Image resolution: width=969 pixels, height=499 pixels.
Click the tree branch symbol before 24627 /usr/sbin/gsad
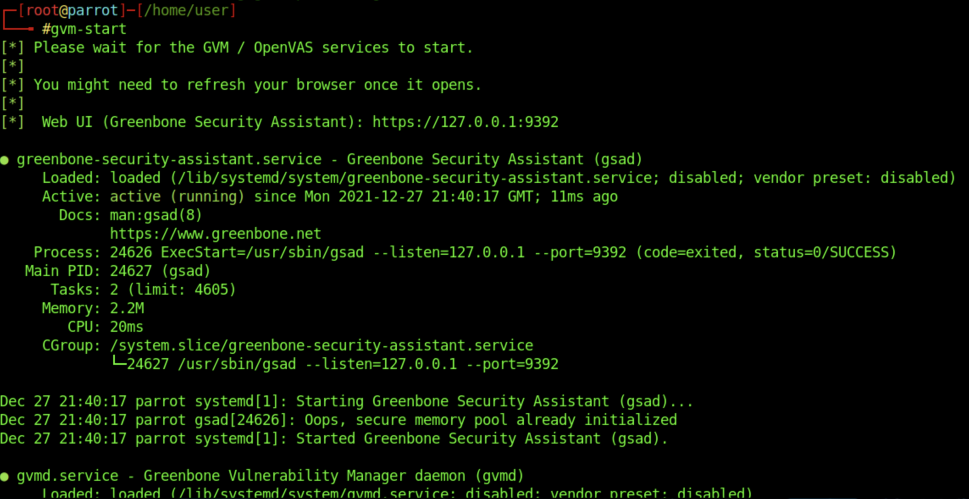[x=119, y=364]
